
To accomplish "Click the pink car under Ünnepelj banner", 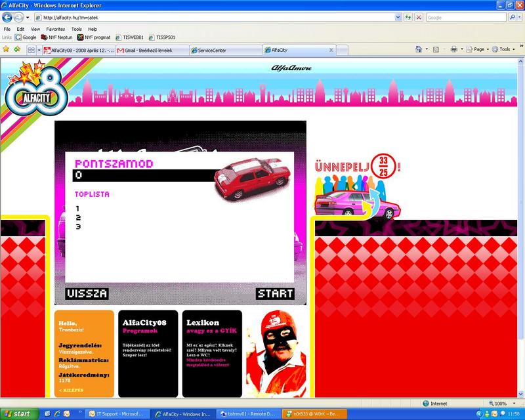I will click(357, 204).
